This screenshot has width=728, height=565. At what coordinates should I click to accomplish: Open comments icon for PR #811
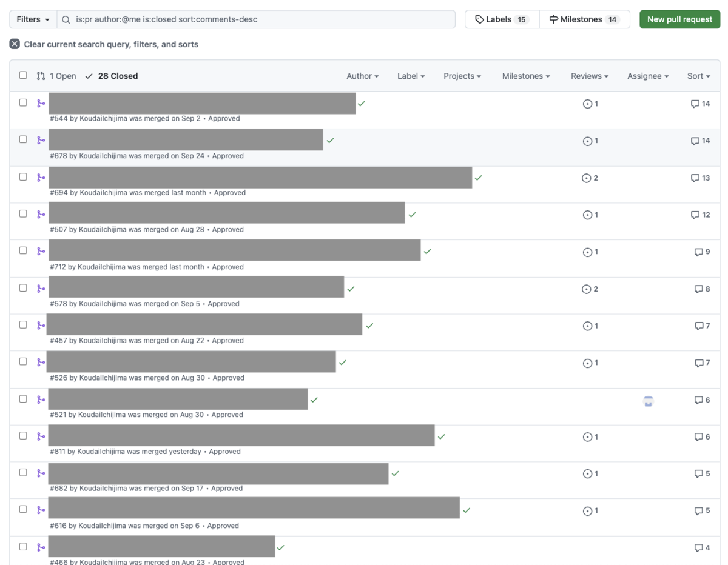pyautogui.click(x=699, y=437)
